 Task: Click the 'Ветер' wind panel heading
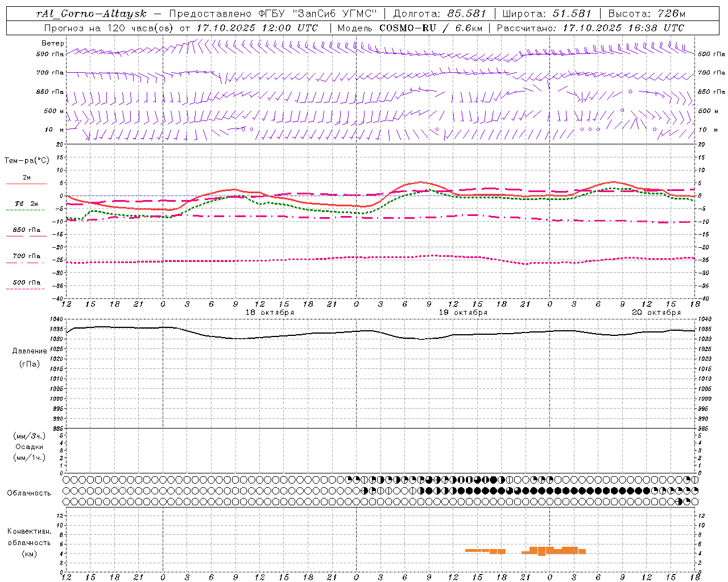coord(53,43)
